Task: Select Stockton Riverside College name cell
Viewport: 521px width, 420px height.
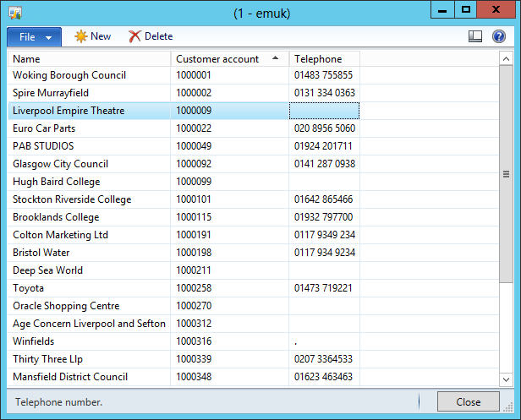Action: coord(89,199)
